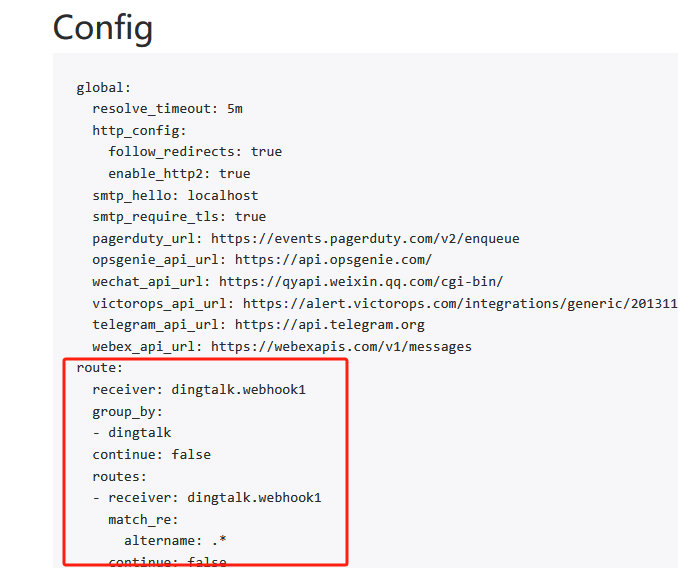
Task: Click the smtp_require_tls: true line
Action: point(179,217)
